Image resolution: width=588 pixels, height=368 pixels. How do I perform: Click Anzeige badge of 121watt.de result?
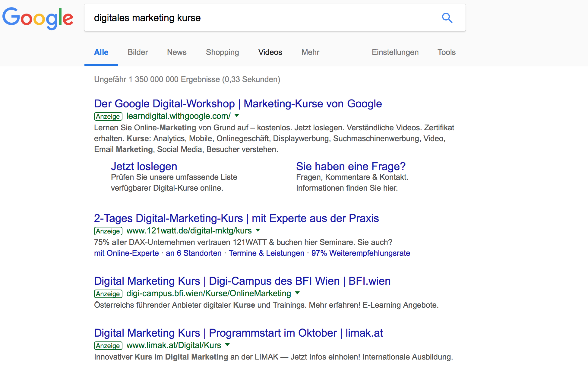[108, 231]
